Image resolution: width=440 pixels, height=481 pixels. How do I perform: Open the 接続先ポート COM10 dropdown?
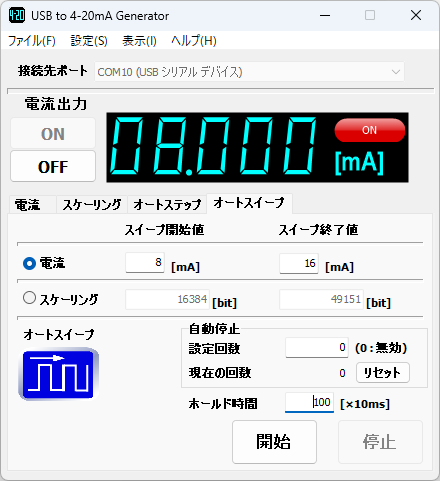coord(249,72)
